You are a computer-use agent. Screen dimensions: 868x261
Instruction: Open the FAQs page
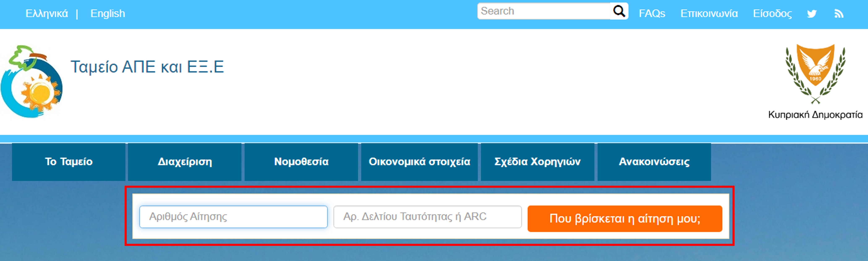pos(652,13)
